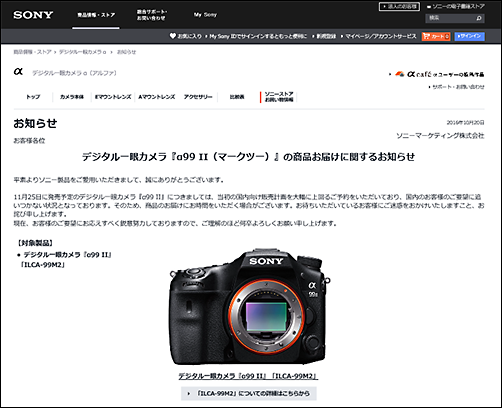Click the 「ILCA-99M2」 model text in list
Viewport: 502px width, 408px height.
[x=42, y=265]
